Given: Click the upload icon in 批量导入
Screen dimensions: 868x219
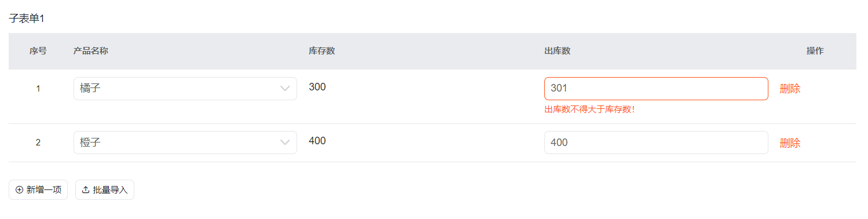Looking at the screenshot, I should click(86, 190).
